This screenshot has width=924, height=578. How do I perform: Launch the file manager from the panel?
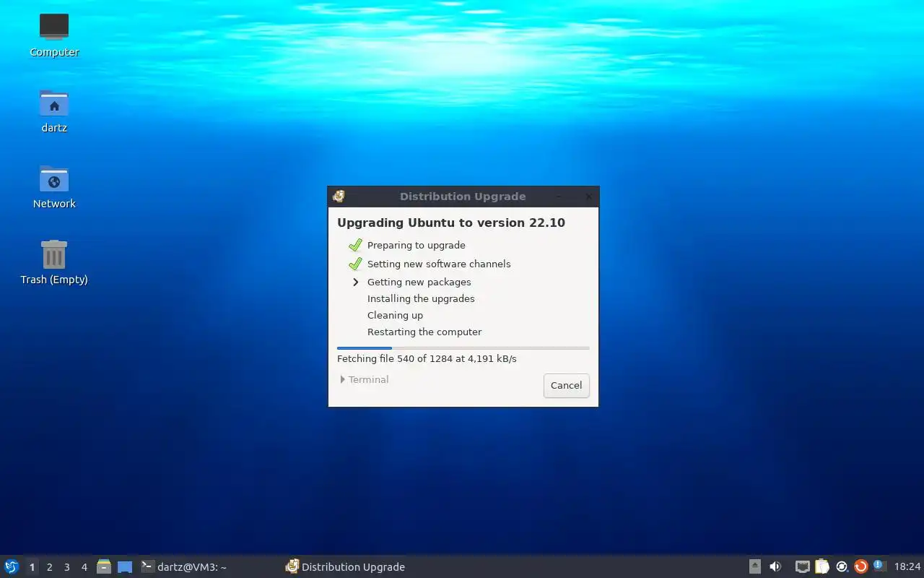(104, 566)
